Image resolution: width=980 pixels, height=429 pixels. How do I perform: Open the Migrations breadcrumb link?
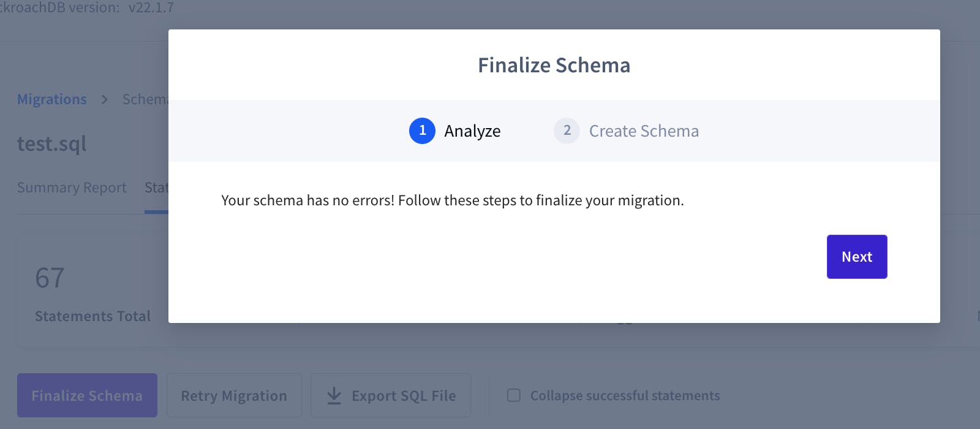click(52, 99)
